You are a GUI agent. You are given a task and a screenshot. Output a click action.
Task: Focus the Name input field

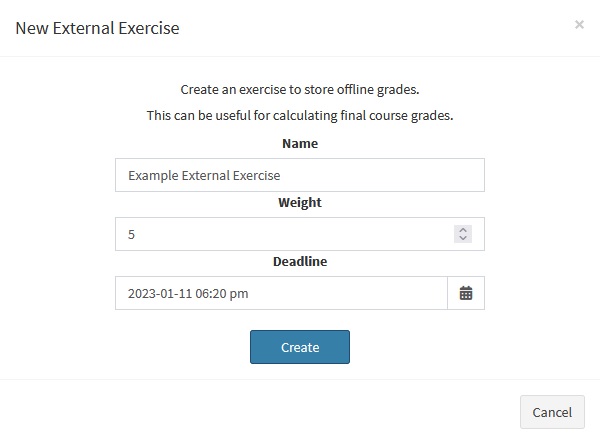coord(300,175)
